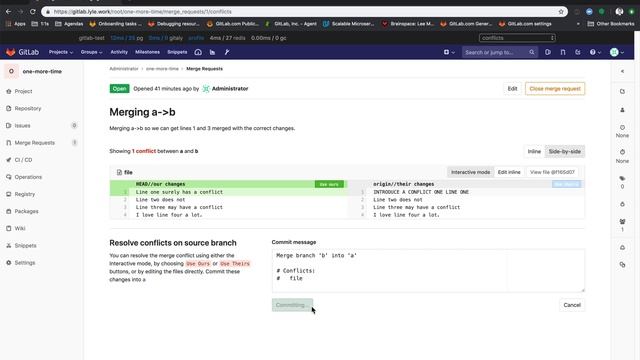Click the browser reload button

point(33,12)
